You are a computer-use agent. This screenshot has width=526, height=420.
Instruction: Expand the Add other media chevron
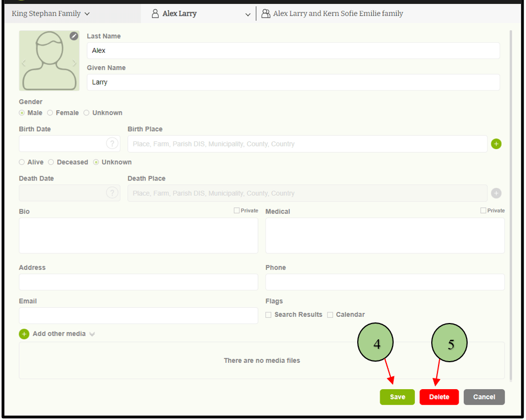click(x=92, y=334)
